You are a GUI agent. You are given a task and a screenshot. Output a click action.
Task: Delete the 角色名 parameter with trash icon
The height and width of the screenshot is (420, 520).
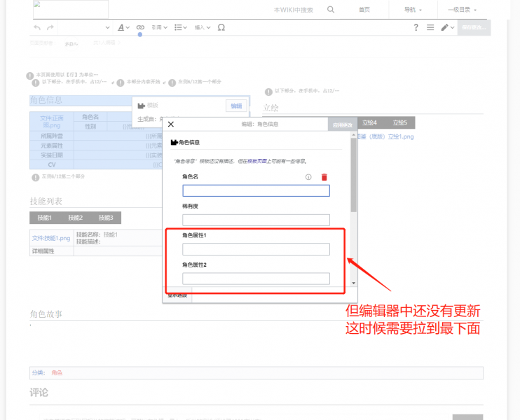324,177
